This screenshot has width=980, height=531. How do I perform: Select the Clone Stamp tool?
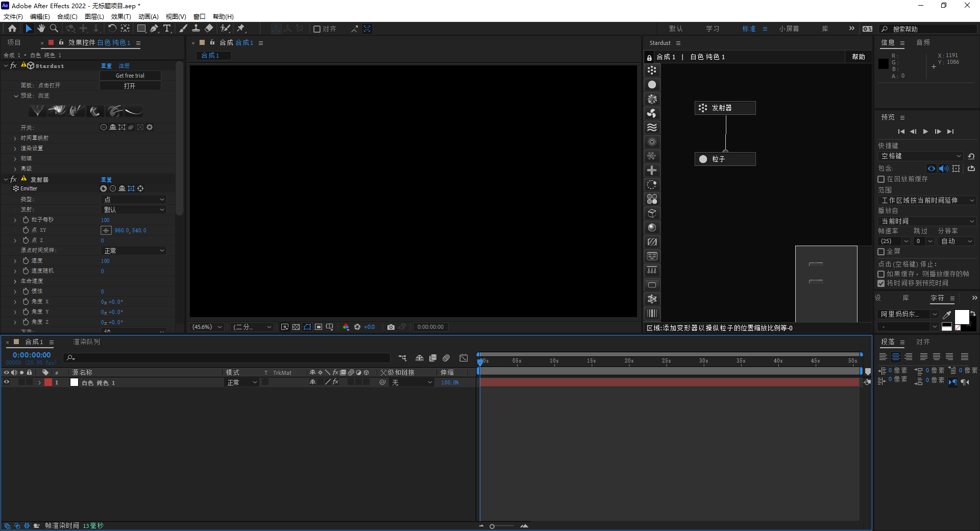click(196, 29)
